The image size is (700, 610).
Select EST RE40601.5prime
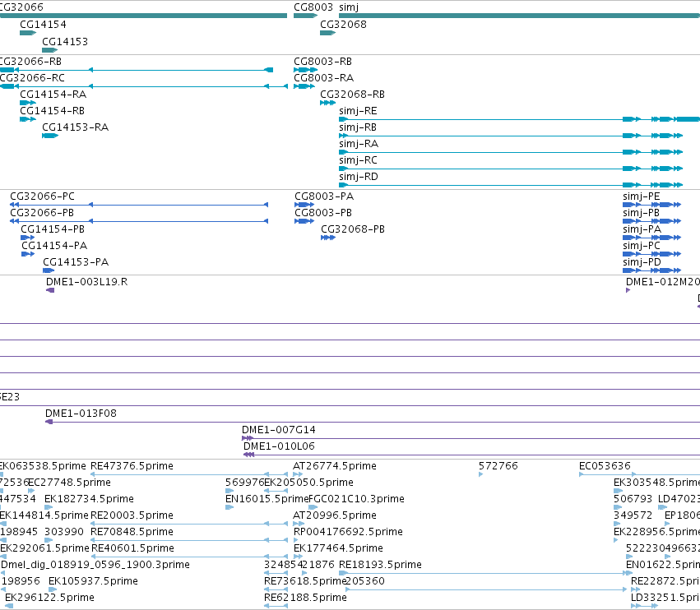(132, 549)
